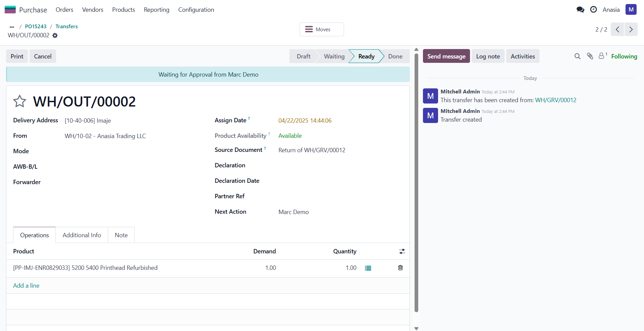Click the form's vertical scrollbar
This screenshot has width=644, height=331.
416,181
